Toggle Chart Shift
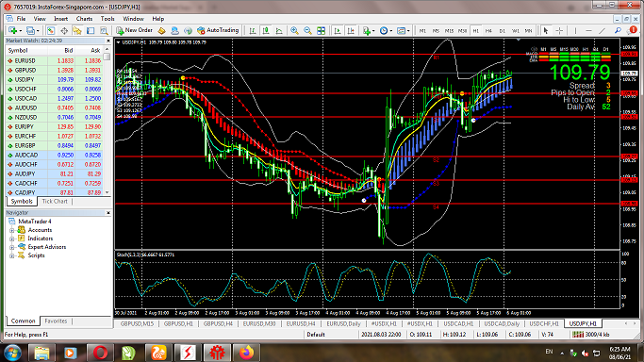This screenshot has width=644, height=362. pyautogui.click(x=351, y=31)
